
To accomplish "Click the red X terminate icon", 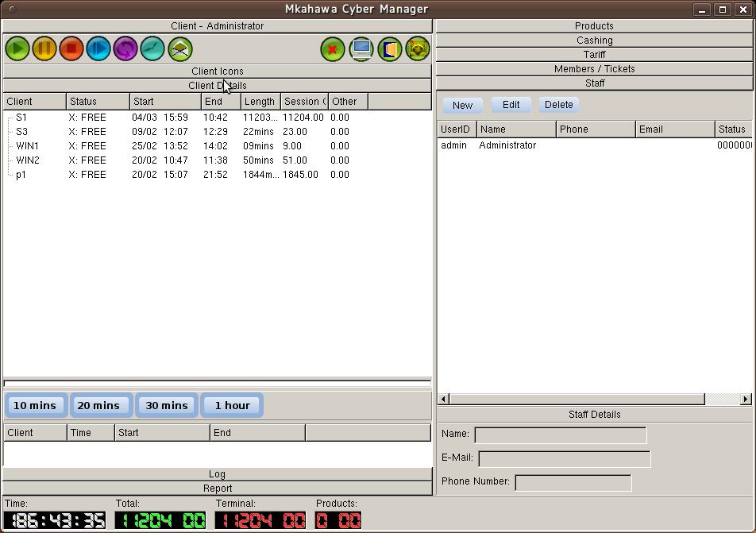I will pyautogui.click(x=332, y=48).
